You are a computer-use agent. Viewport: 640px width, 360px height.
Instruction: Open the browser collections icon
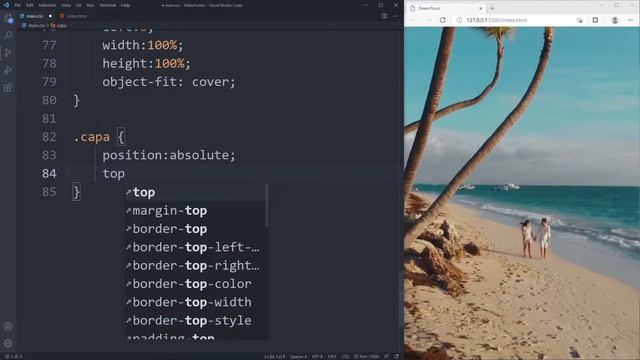click(595, 20)
